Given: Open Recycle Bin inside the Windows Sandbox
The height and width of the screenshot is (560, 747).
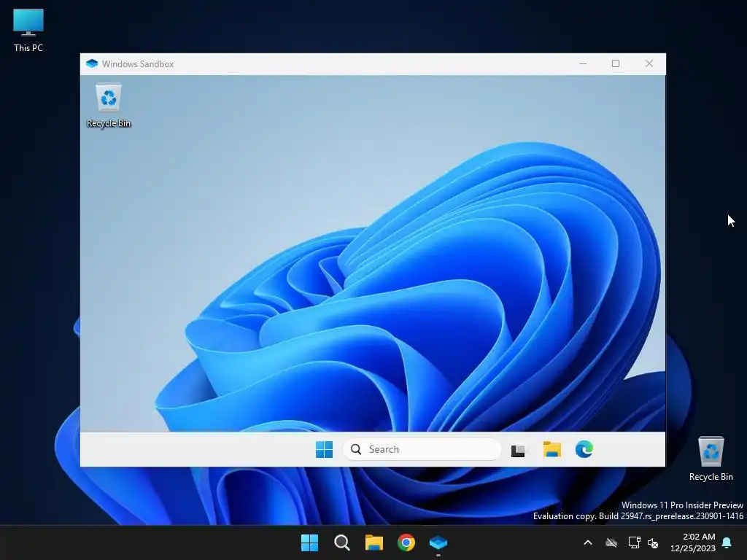Looking at the screenshot, I should coord(109,106).
